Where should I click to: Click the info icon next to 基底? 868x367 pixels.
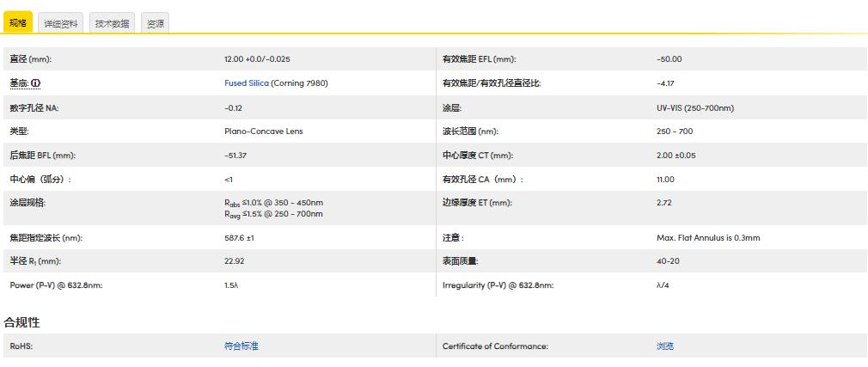coord(36,83)
